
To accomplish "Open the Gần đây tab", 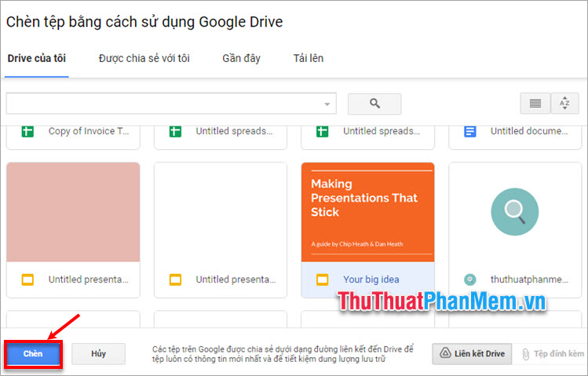I will [x=241, y=59].
